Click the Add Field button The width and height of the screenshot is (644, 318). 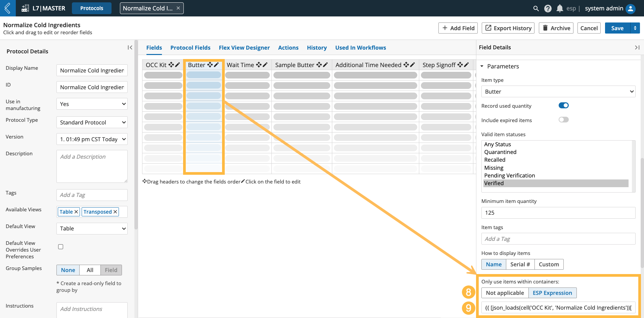coord(458,28)
